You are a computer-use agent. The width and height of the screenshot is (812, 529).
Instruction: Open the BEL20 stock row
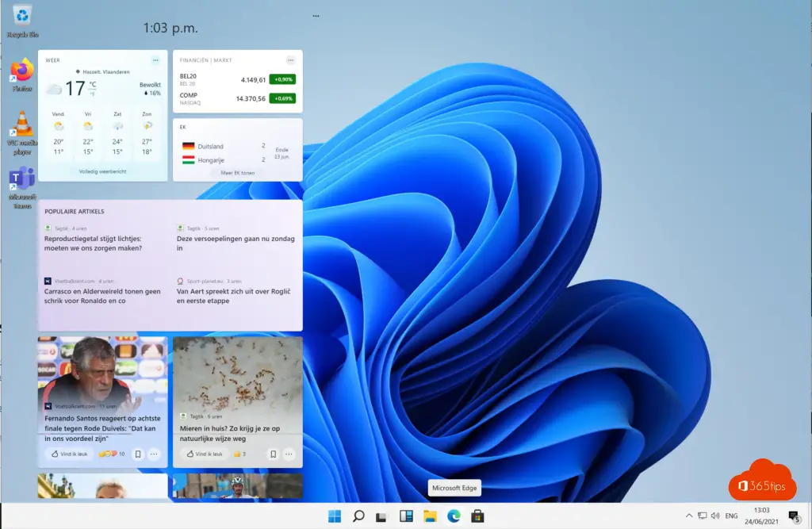[x=238, y=79]
